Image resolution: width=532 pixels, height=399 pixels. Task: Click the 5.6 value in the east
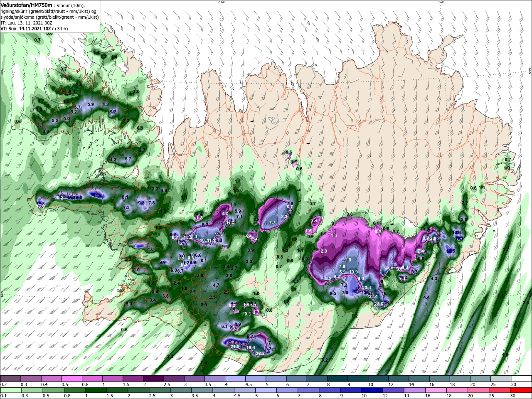[464, 219]
